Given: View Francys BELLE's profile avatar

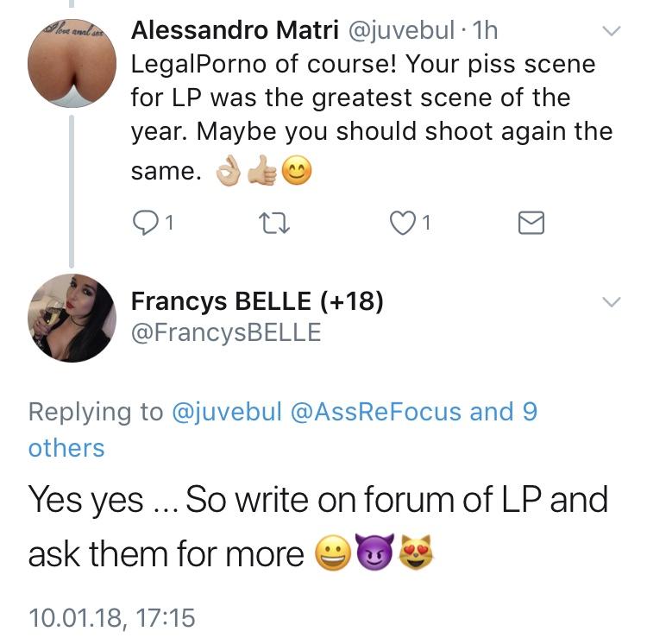Looking at the screenshot, I should tap(71, 318).
